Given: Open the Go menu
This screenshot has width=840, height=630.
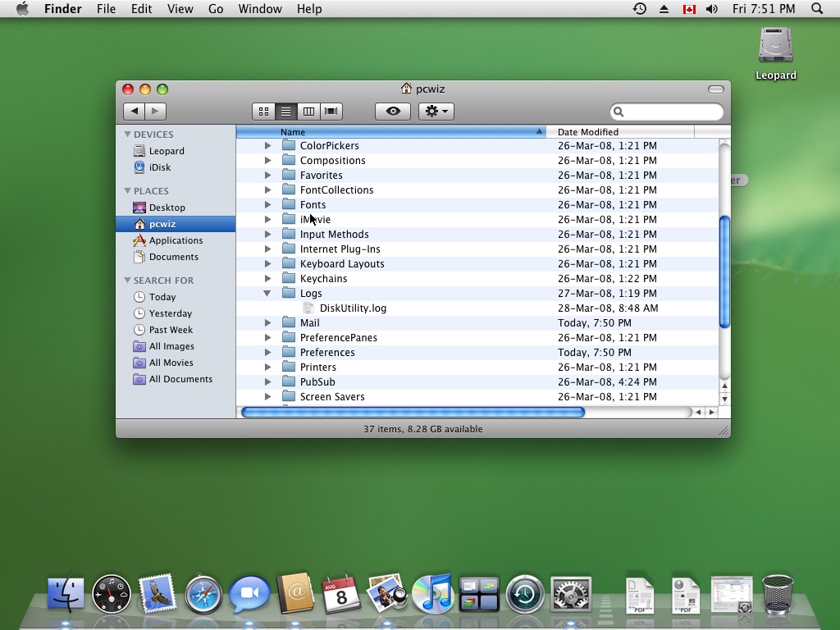Looking at the screenshot, I should (216, 9).
